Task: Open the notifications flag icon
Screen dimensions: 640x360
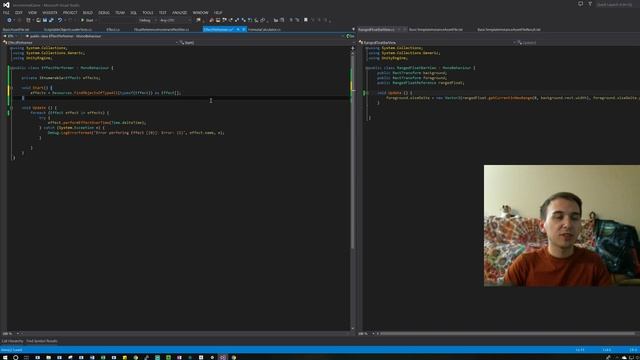Action: click(580, 4)
